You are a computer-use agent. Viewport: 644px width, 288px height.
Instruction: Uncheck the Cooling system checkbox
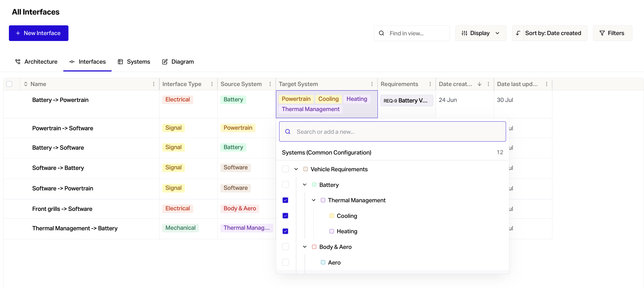pyautogui.click(x=285, y=216)
